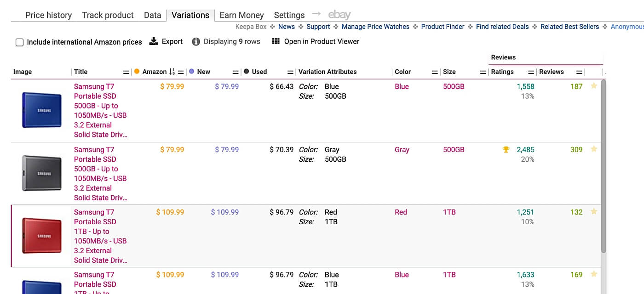Open the Amazon column menu
This screenshot has height=294, width=644.
181,72
